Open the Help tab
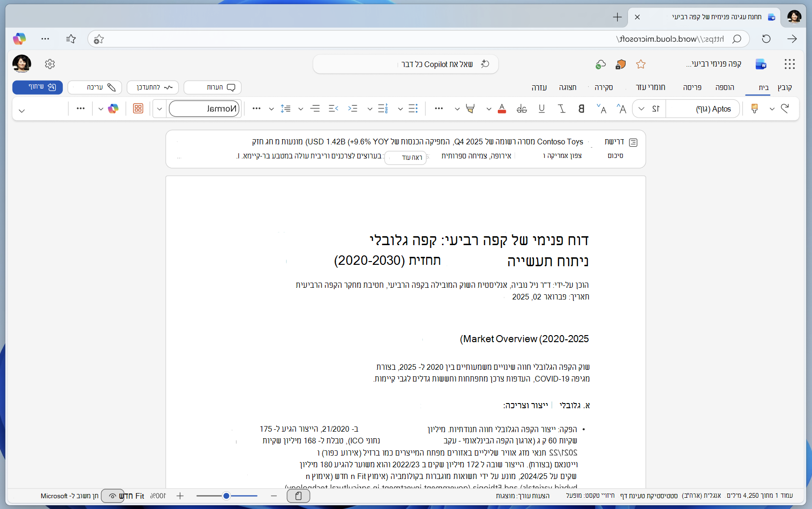 click(x=539, y=88)
